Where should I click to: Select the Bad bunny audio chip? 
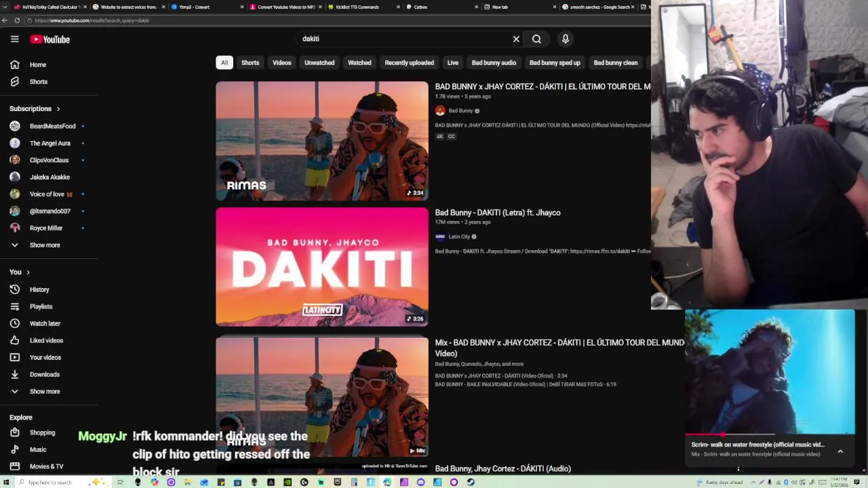494,62
